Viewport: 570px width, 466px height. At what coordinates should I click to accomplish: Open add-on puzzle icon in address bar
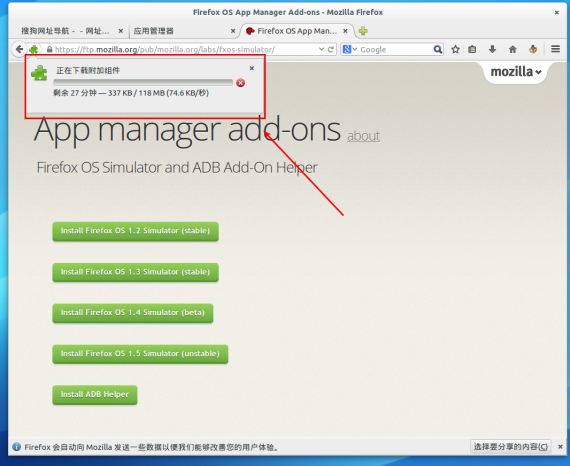pyautogui.click(x=34, y=49)
